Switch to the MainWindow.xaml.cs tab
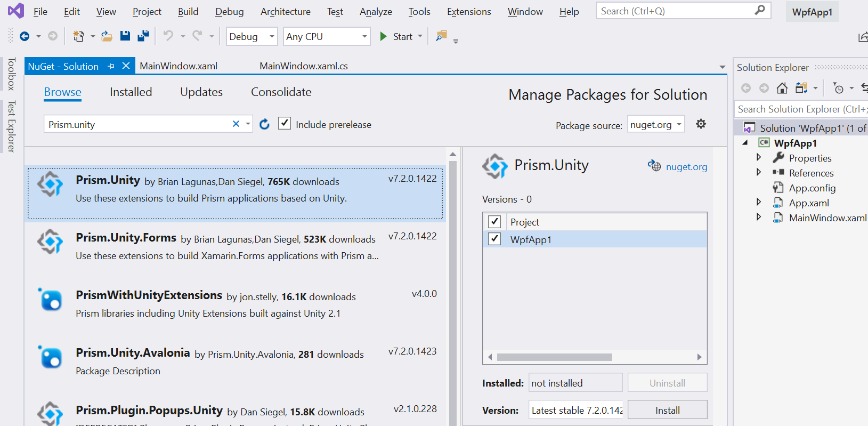This screenshot has width=868, height=426. [304, 66]
